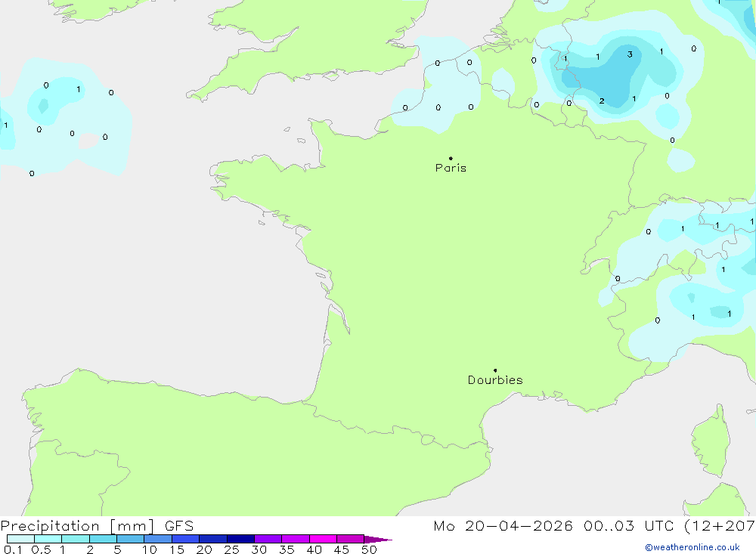Image resolution: width=756 pixels, height=554 pixels.
Task: Select the 30–35 mm purple legend cell
Action: pos(268,539)
